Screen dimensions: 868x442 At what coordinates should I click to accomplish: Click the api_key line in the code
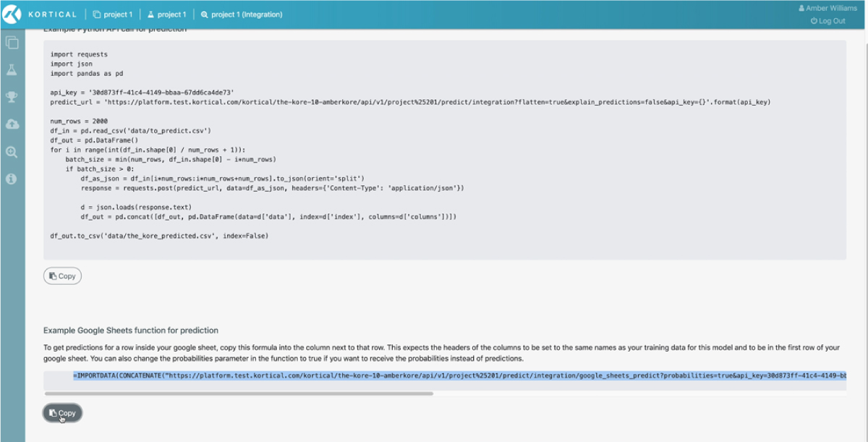[142, 93]
